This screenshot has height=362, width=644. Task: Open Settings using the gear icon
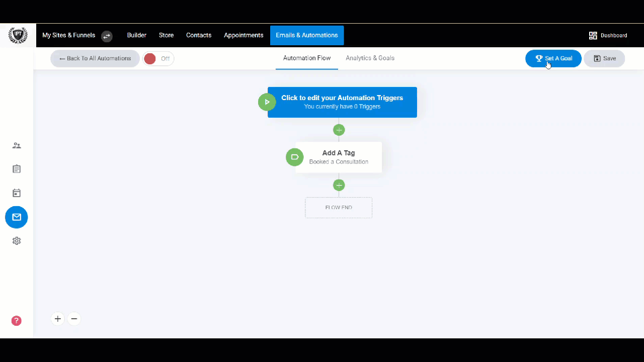(x=17, y=241)
